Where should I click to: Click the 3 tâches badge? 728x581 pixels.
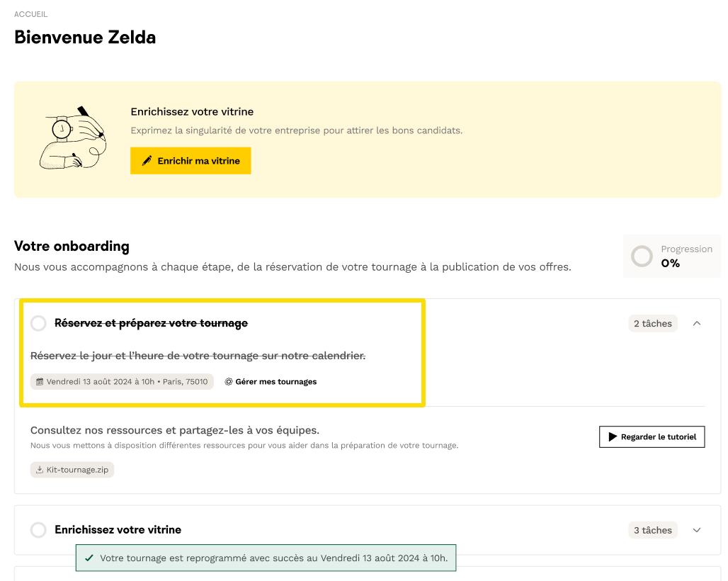click(652, 530)
